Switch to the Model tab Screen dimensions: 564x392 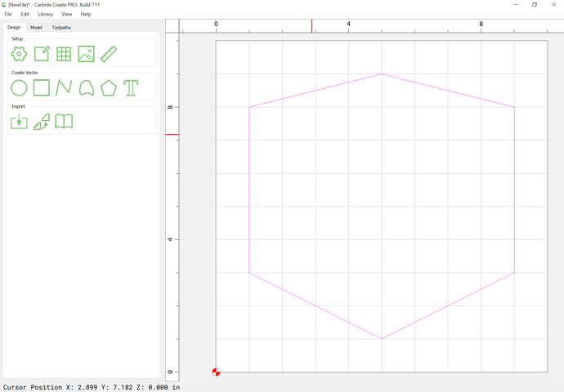[x=36, y=27]
